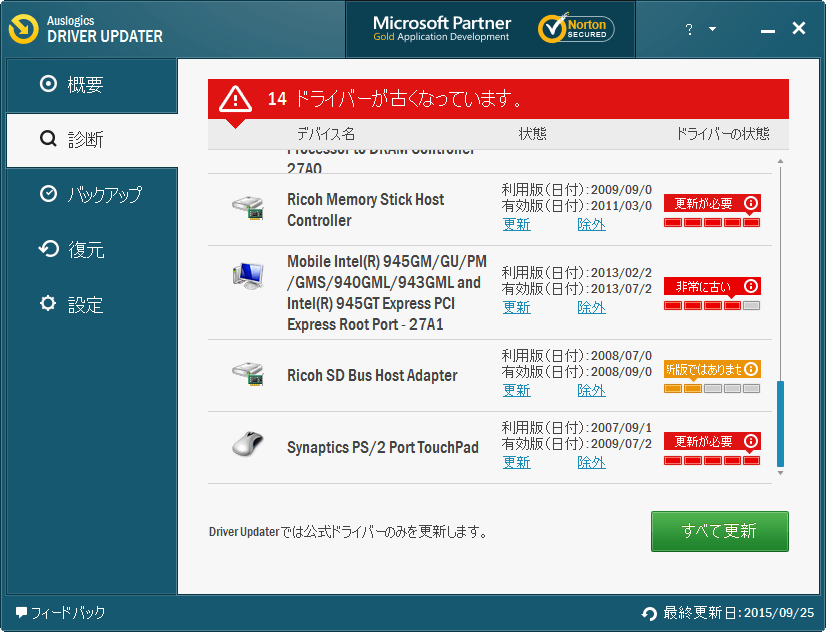Click the red severity bar for Ricoh Memory Stick
826x632 pixels.
(712, 223)
